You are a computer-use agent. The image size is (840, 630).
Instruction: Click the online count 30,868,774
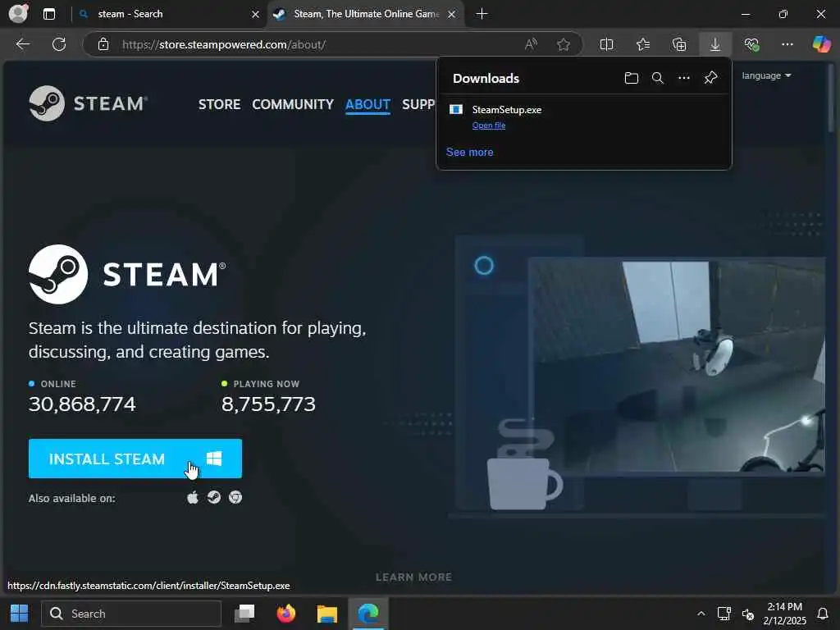(x=82, y=404)
